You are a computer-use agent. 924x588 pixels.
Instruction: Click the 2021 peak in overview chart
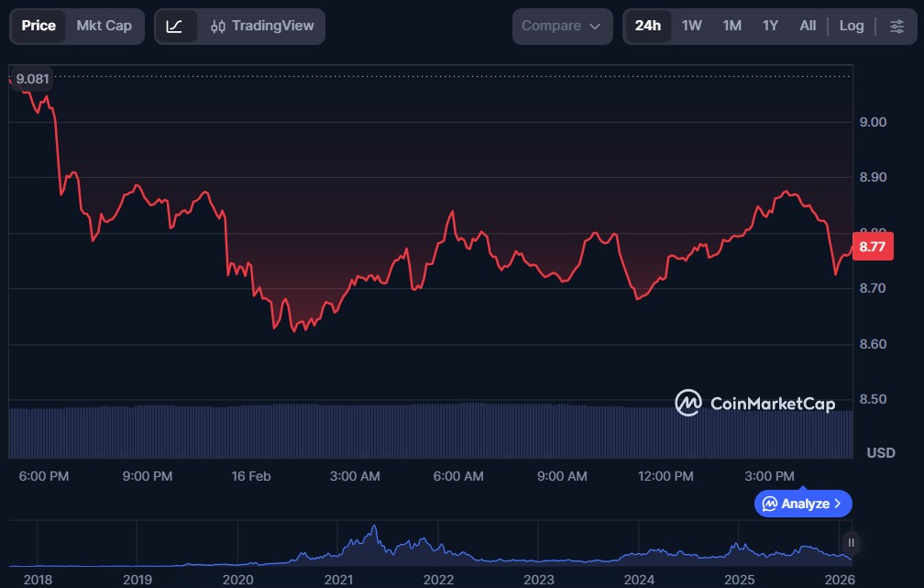point(374,529)
